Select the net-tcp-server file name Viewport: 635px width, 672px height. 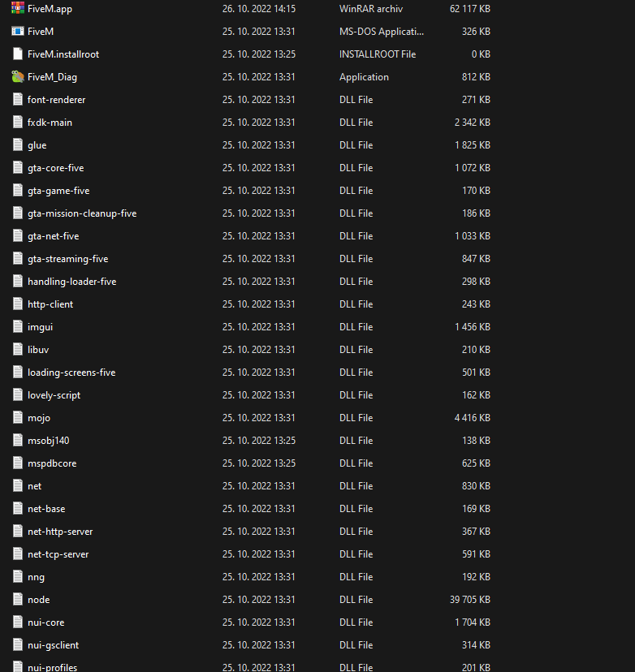58,554
